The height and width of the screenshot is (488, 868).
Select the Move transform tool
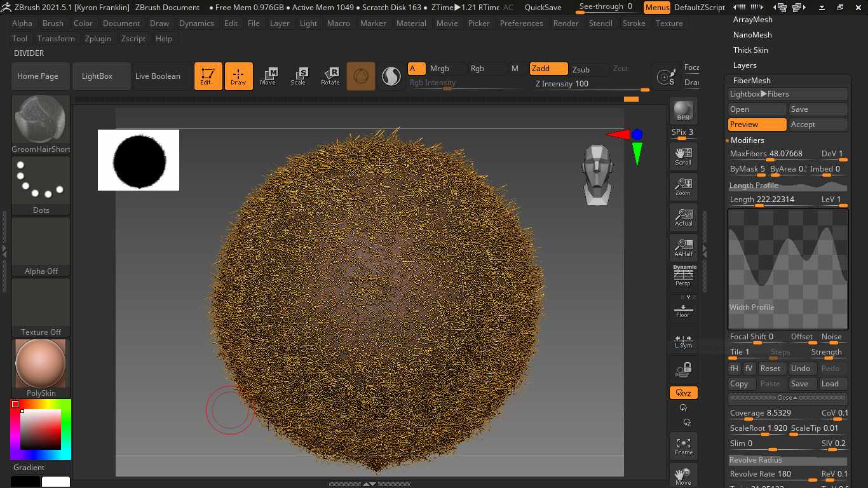pos(268,76)
